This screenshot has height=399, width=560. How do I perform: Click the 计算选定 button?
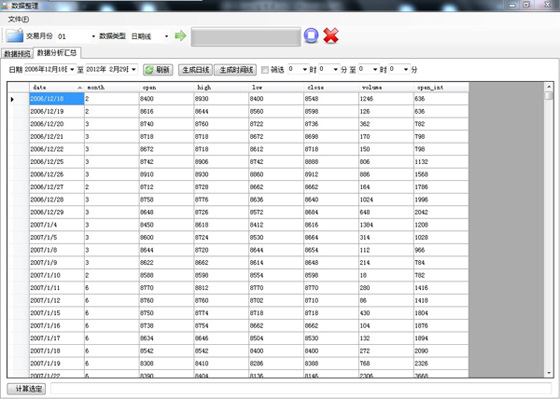click(27, 389)
